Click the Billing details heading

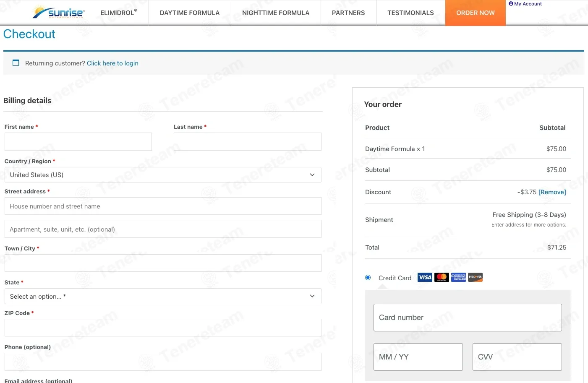click(x=27, y=101)
